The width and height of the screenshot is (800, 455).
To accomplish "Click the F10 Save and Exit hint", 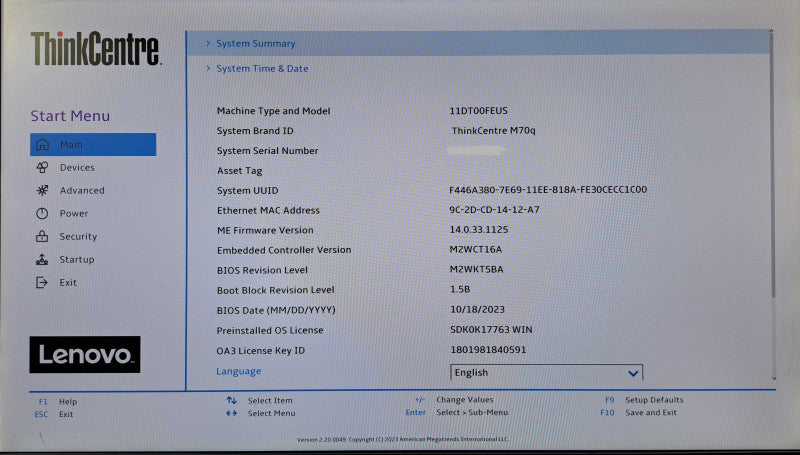I will (638, 413).
